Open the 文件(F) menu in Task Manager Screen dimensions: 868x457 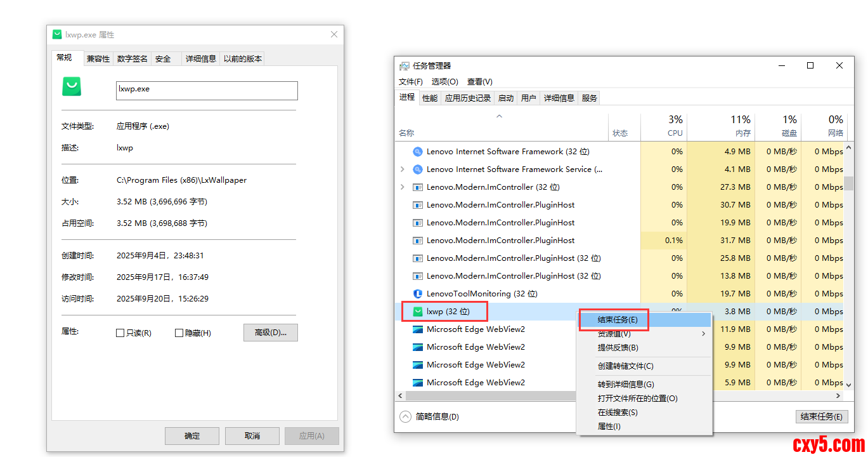[x=411, y=81]
